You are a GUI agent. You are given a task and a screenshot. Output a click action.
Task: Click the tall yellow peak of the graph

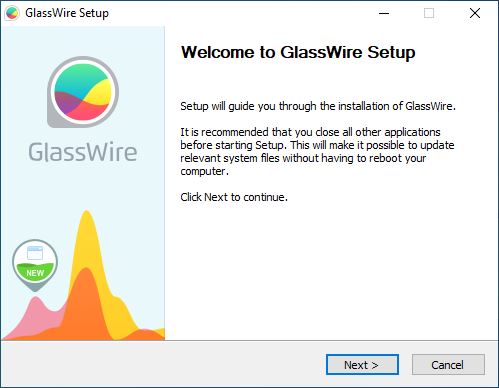point(87,233)
